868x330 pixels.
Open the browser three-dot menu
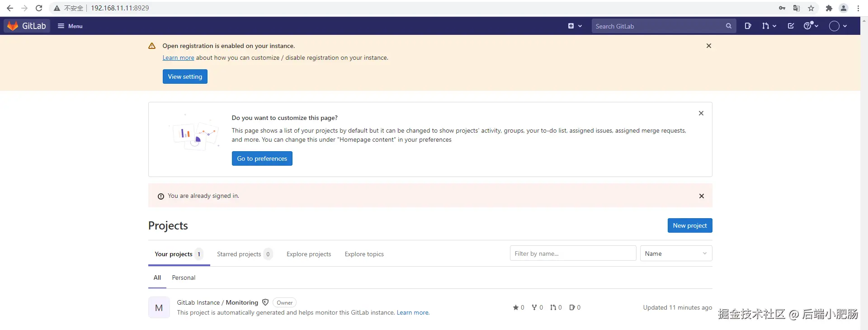[858, 8]
